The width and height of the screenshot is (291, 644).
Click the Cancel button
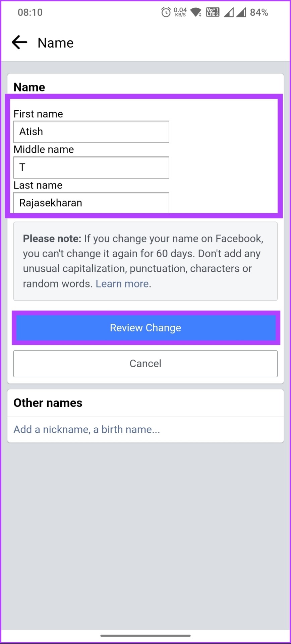pos(145,364)
